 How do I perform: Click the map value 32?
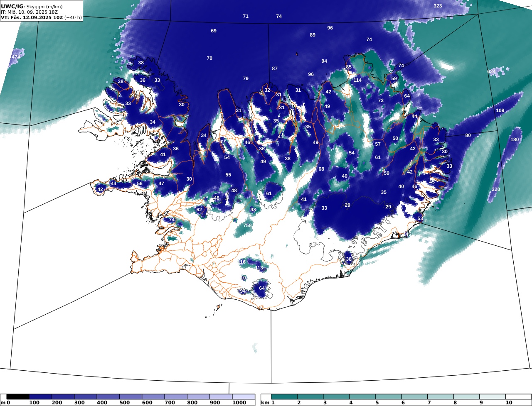point(267,90)
